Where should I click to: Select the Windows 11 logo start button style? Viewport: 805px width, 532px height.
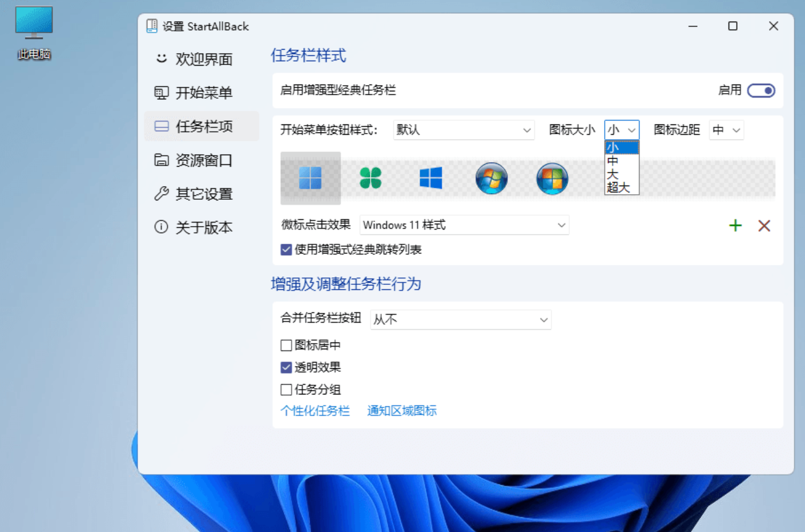tap(311, 178)
